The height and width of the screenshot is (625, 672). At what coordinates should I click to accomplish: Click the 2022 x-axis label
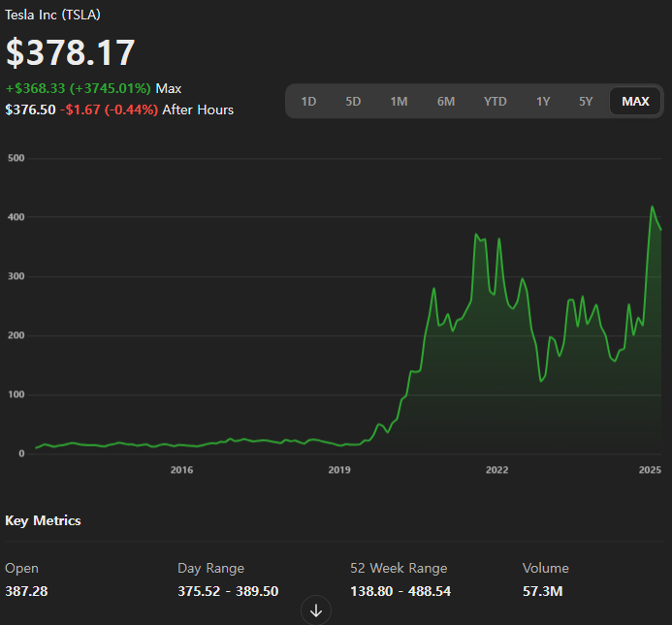tap(497, 470)
